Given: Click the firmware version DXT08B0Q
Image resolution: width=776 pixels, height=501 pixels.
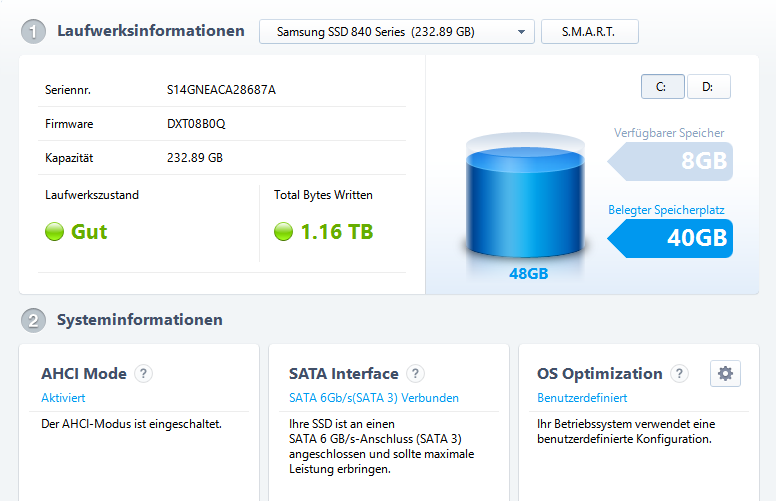Looking at the screenshot, I should [x=196, y=124].
